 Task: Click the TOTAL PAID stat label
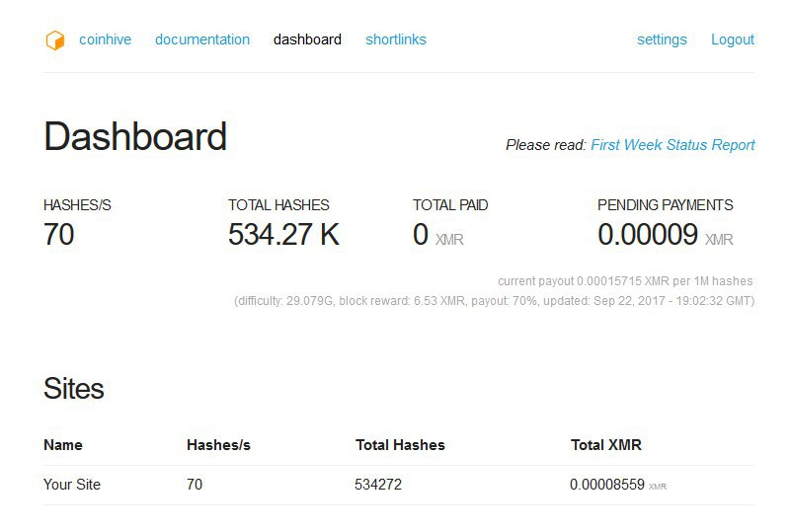tap(450, 205)
